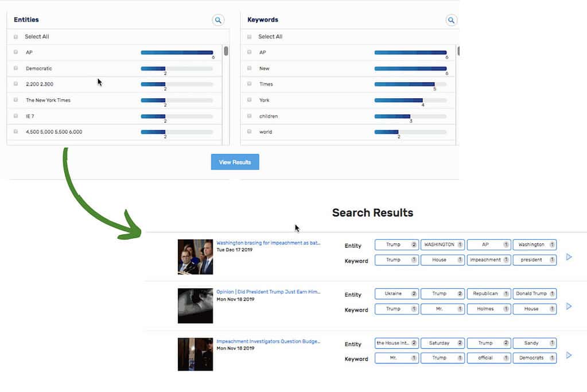Open search in the Entities panel

click(217, 20)
